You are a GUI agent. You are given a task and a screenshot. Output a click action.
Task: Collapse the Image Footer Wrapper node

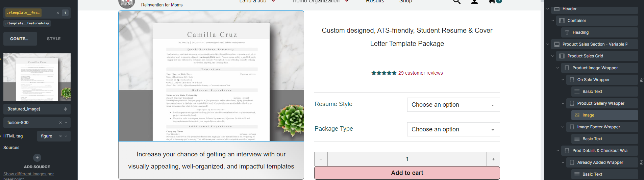pyautogui.click(x=563, y=127)
